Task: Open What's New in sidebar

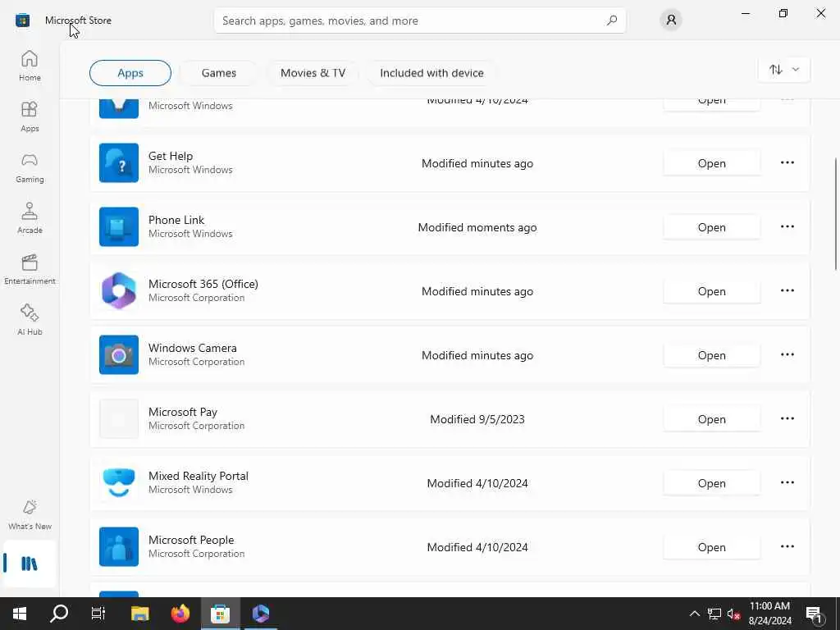Action: pyautogui.click(x=30, y=514)
